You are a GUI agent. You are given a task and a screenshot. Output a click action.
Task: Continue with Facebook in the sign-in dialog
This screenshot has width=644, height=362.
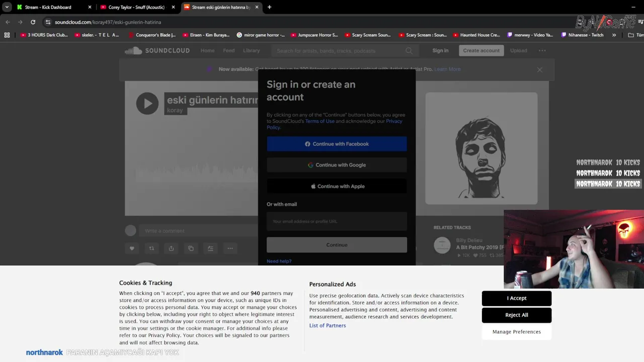tap(337, 144)
